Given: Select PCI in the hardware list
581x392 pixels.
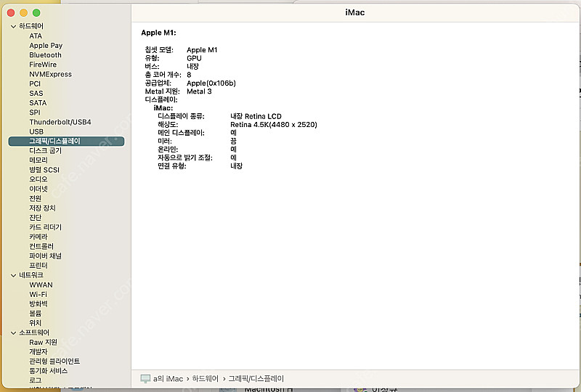Looking at the screenshot, I should (x=35, y=83).
